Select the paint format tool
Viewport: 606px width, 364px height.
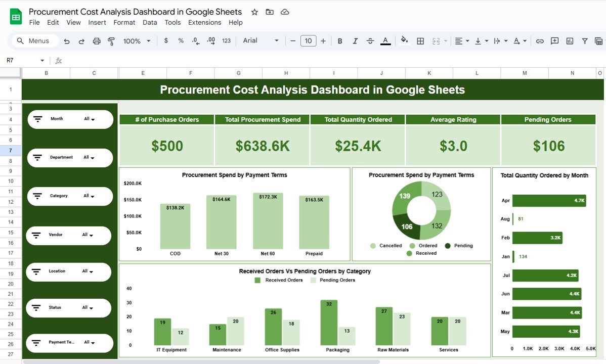[x=111, y=41]
